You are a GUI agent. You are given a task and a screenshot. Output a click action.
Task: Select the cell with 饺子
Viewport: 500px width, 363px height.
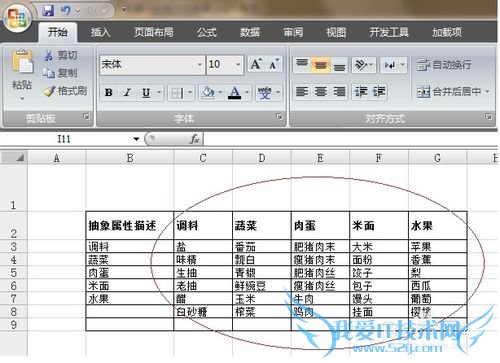(379, 273)
